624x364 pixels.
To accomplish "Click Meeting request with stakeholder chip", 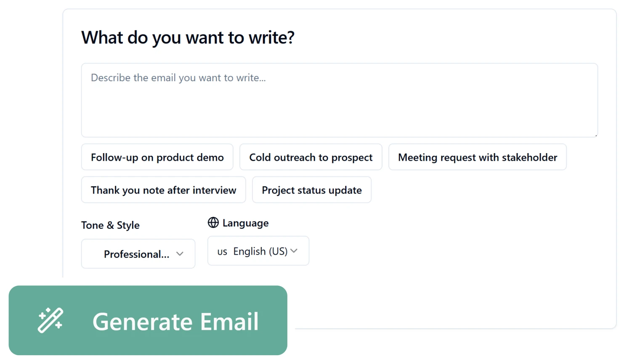I will (x=477, y=157).
